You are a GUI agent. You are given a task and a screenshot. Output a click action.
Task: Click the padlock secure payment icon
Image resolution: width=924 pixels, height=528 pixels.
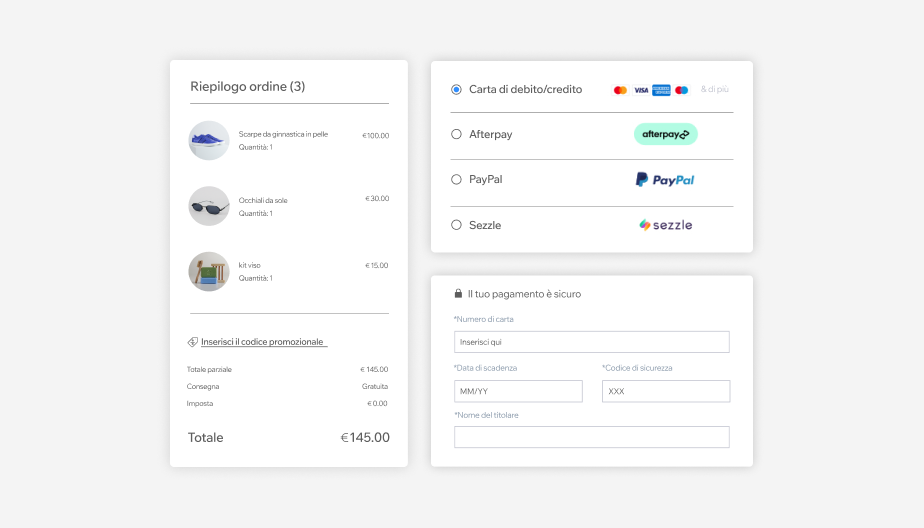pos(458,293)
